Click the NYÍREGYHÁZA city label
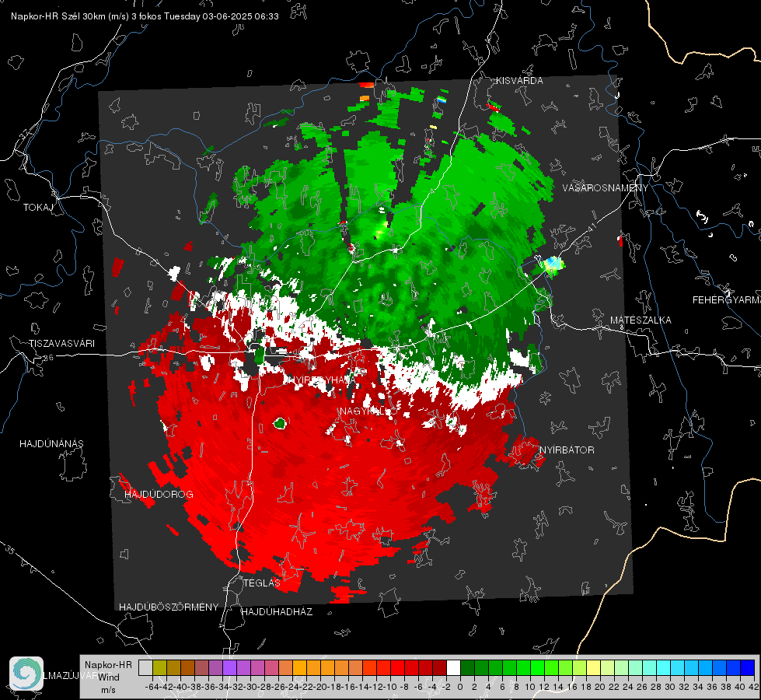761x700 pixels. click(x=322, y=380)
